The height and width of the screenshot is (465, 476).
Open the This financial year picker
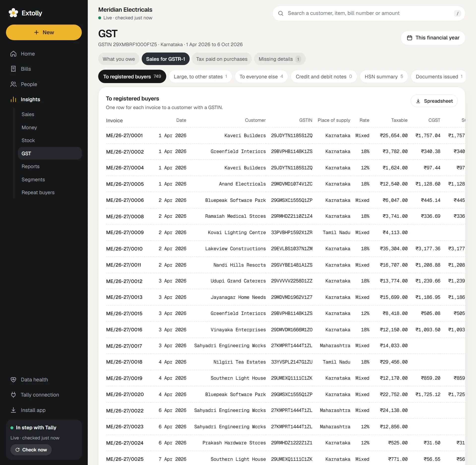[x=433, y=38]
